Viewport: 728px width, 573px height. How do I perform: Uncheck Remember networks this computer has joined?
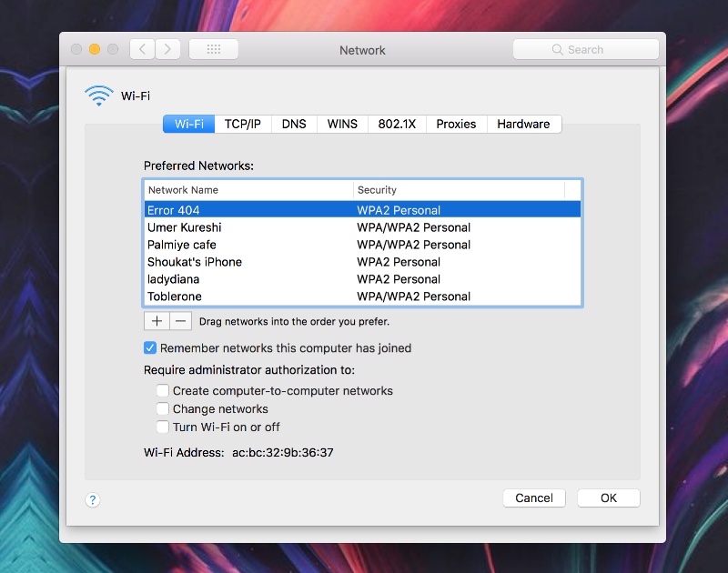[x=149, y=347]
